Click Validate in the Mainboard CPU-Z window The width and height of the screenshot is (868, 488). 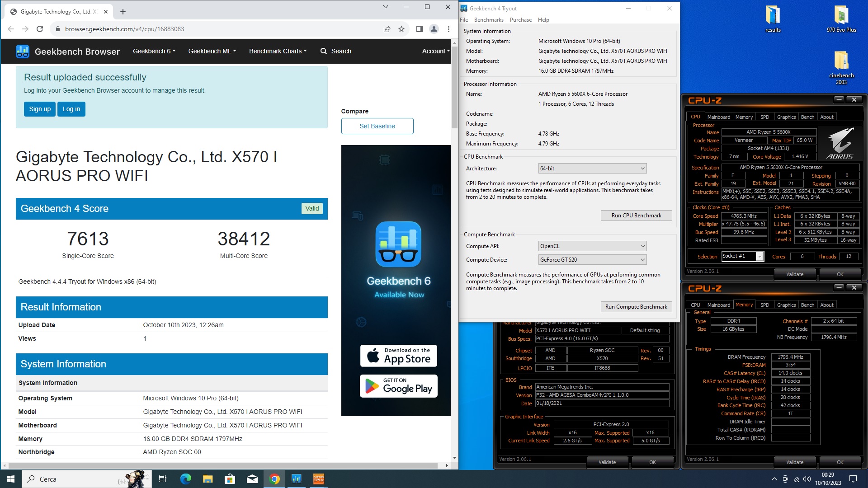[607, 462]
